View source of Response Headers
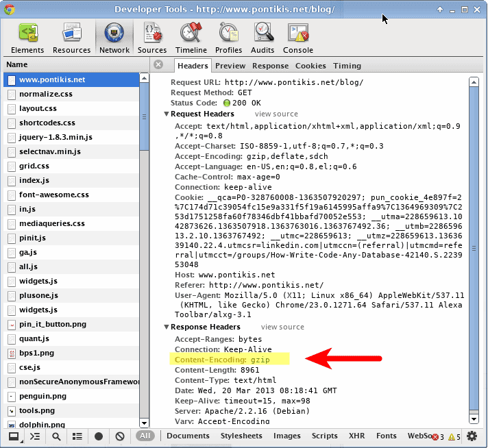 [x=282, y=327]
